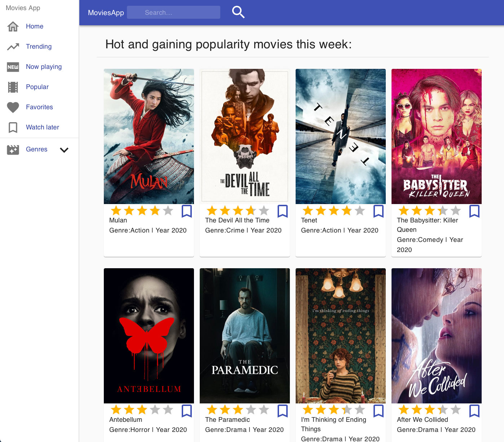
Task: Open I'm Thinking of Ending Things poster
Action: click(x=341, y=336)
